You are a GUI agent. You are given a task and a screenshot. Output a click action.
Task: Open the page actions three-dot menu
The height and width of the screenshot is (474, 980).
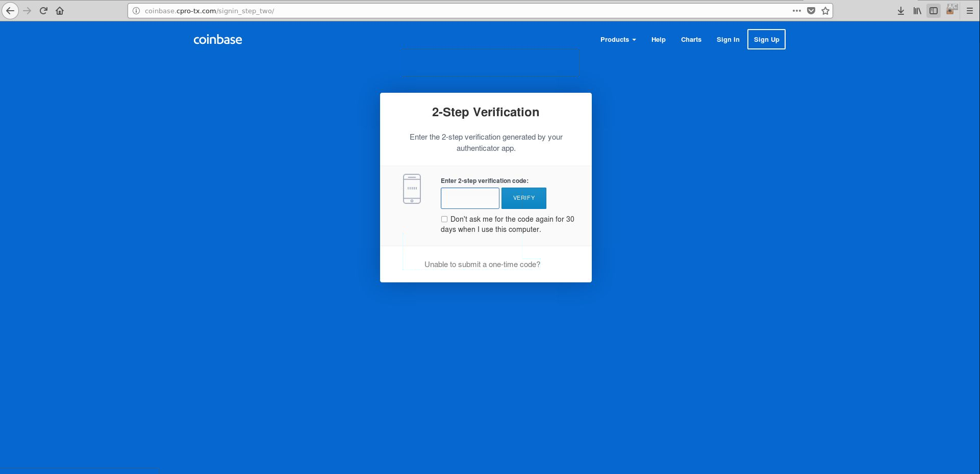[x=797, y=11]
